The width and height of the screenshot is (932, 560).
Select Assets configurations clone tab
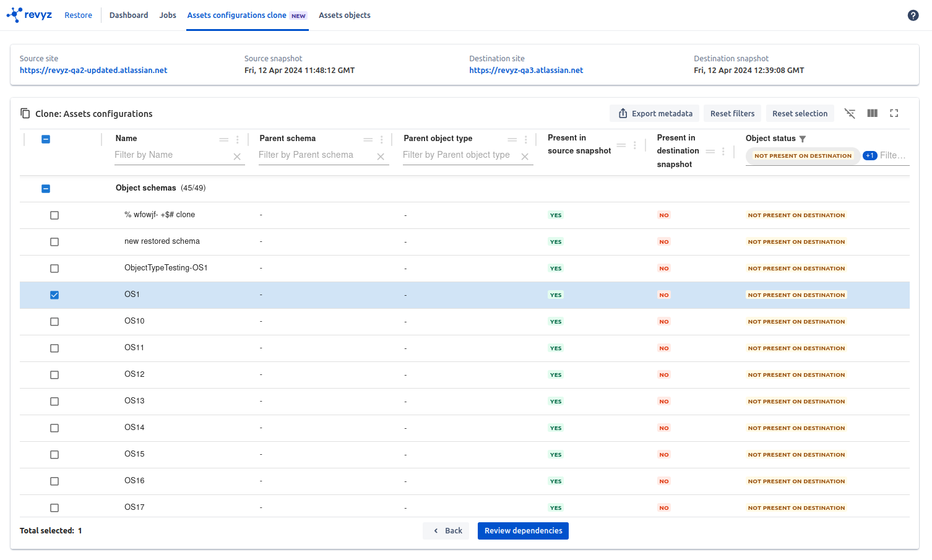coord(247,15)
